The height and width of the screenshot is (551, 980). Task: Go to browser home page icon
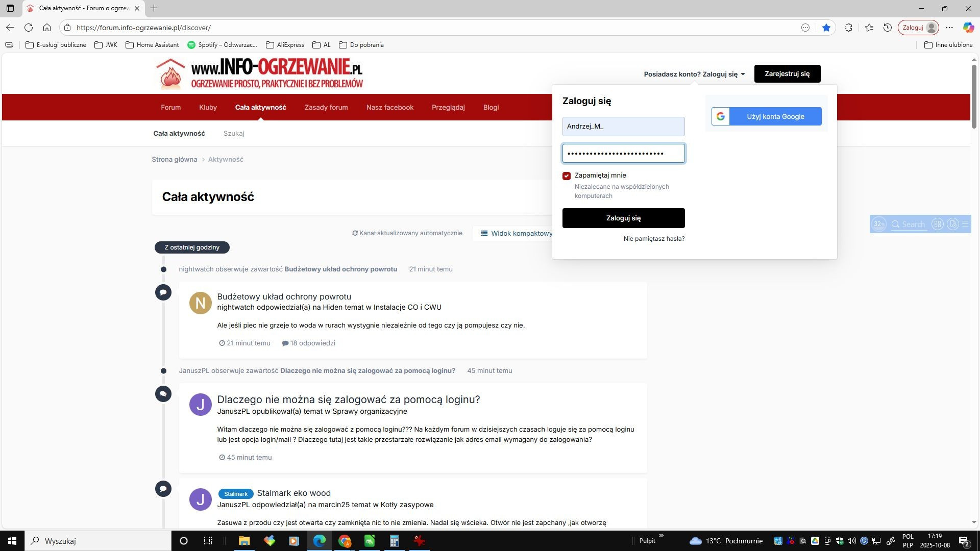[47, 28]
